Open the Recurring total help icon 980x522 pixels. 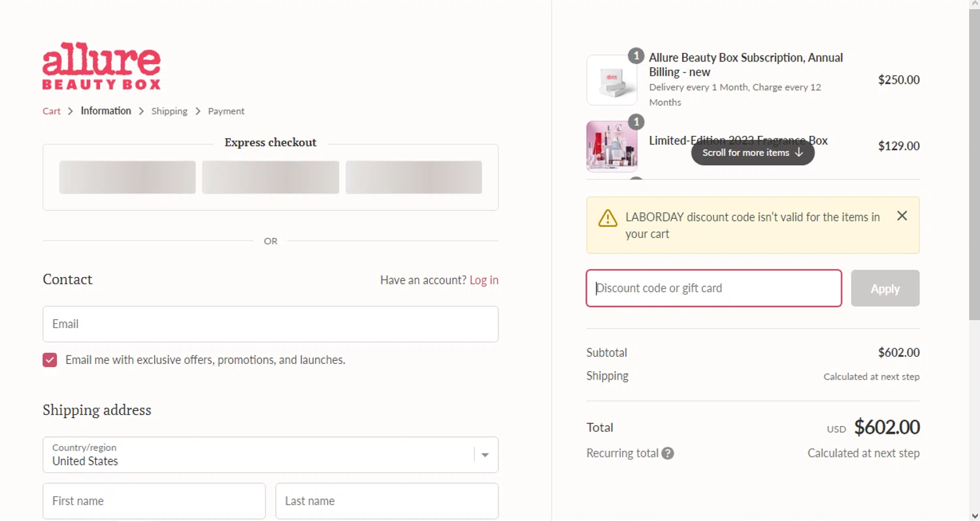click(667, 453)
